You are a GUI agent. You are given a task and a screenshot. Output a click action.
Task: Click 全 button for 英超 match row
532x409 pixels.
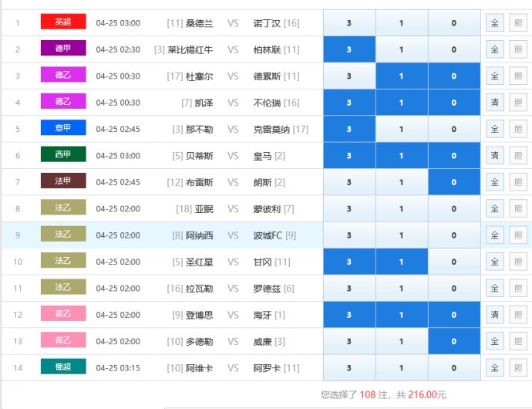494,23
